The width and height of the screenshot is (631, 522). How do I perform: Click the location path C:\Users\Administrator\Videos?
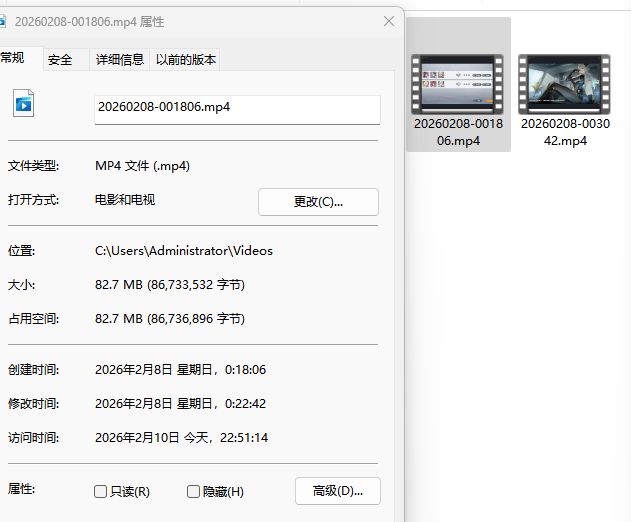184,251
